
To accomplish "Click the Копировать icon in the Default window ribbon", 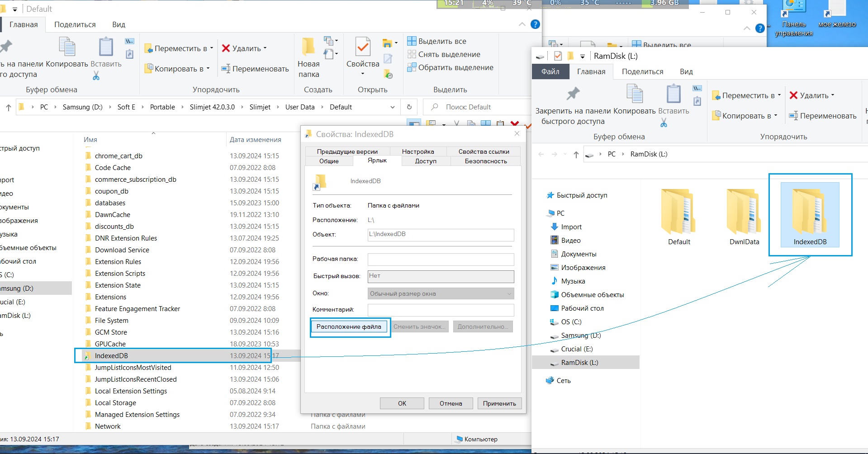I will [67, 47].
